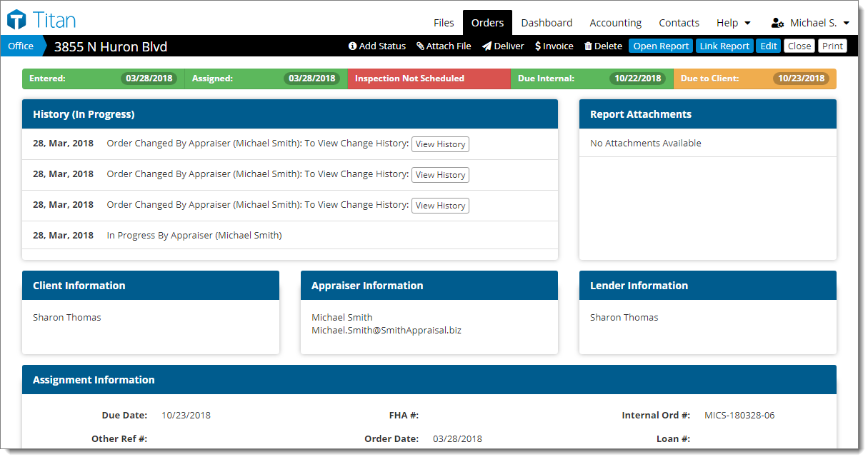Switch to the Contacts tab
This screenshot has width=868, height=457.
click(x=679, y=23)
